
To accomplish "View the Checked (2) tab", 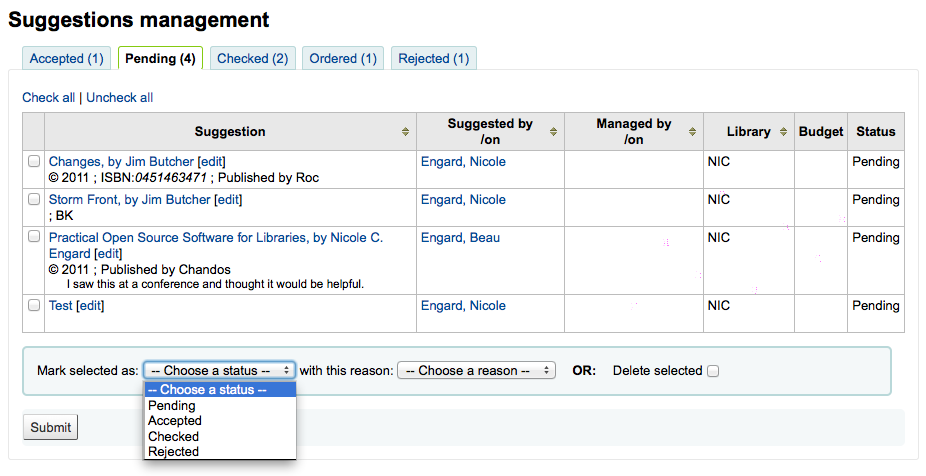I will click(253, 58).
